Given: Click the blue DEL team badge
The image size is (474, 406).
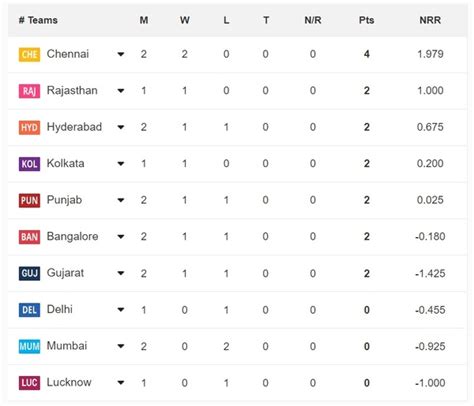Looking at the screenshot, I should (29, 310).
